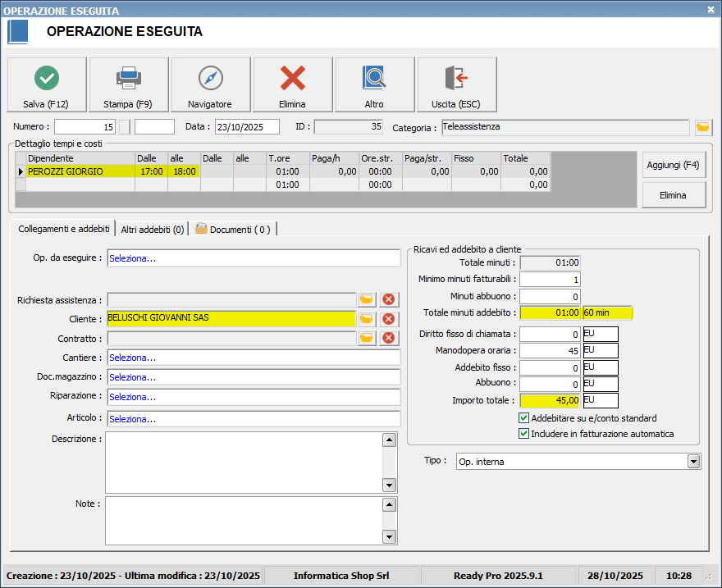
Task: Switch to the Altri addebiti (0) tab
Action: 153,230
